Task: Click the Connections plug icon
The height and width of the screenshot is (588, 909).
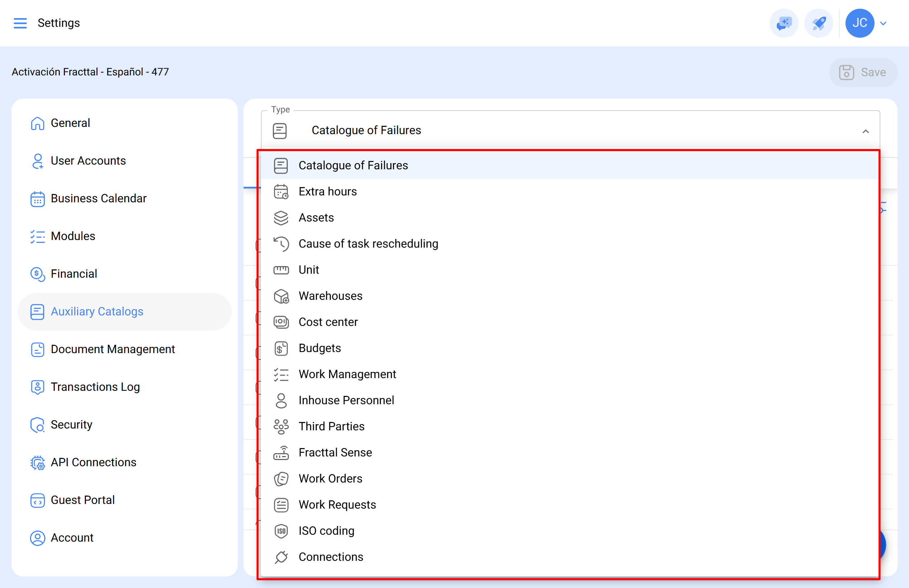Action: (x=281, y=557)
